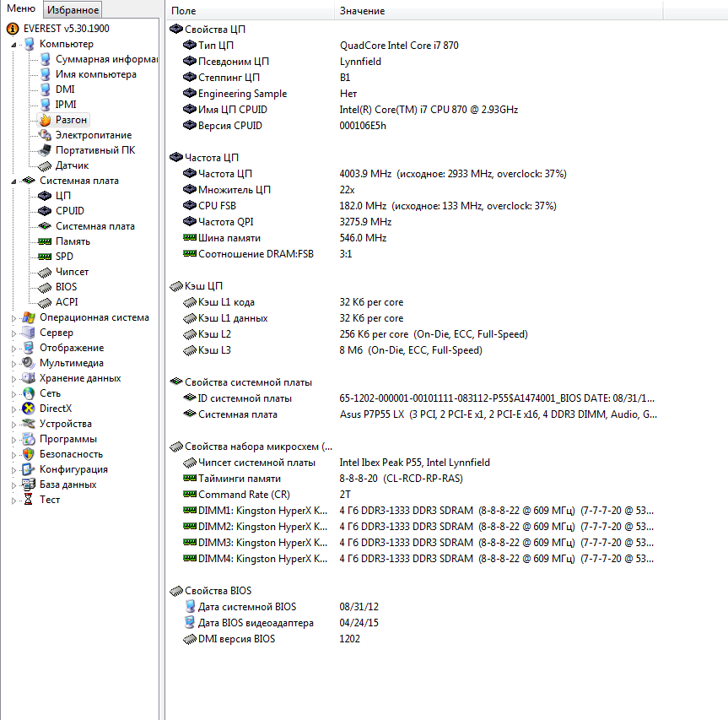Click the Разгон flame icon
Viewport: 728px width, 720px height.
[x=45, y=120]
